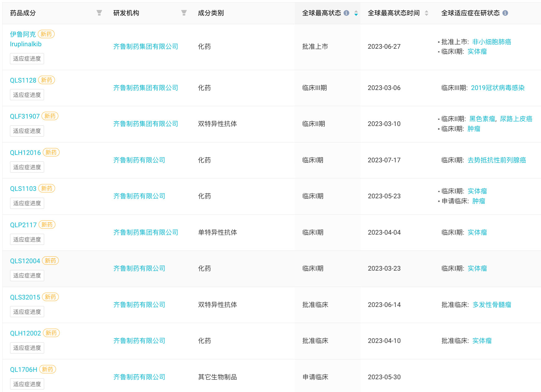Image resolution: width=541 pixels, height=392 pixels.
Task: Click info icon next to 全球最高状态
Action: [347, 13]
